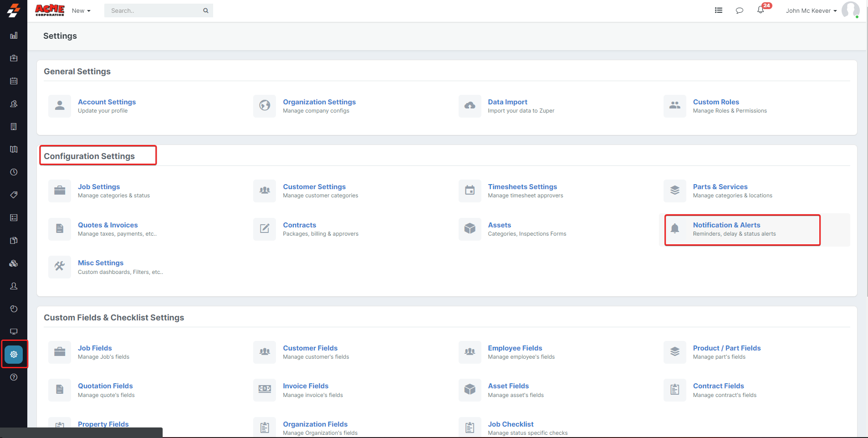Open Organization Settings
Screen dimensions: 868x438
pos(319,102)
